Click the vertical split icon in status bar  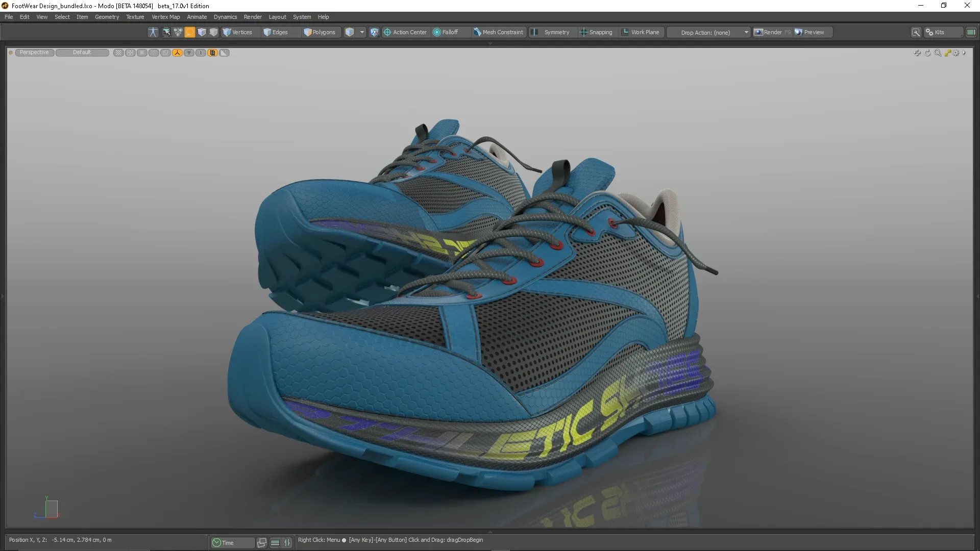tap(287, 543)
